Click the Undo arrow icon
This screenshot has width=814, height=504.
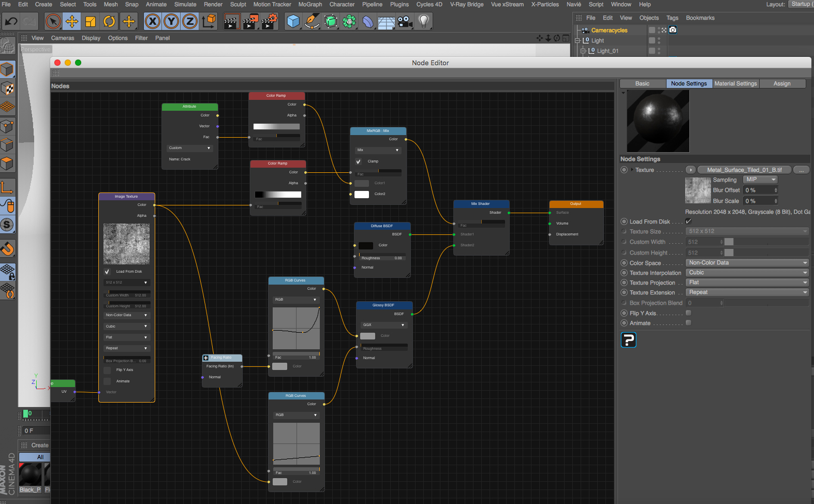[x=11, y=22]
